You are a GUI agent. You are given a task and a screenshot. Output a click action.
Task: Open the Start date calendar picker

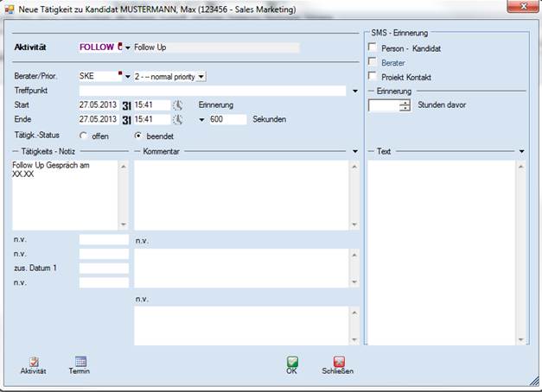(126, 105)
